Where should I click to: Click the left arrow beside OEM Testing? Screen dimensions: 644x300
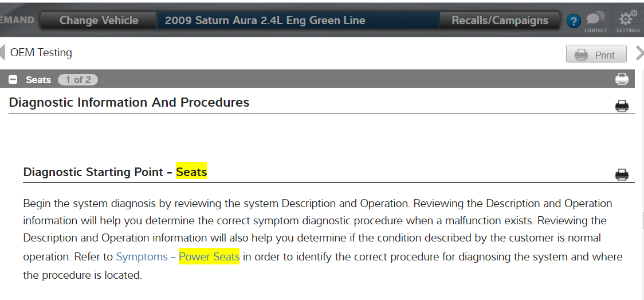pos(3,53)
